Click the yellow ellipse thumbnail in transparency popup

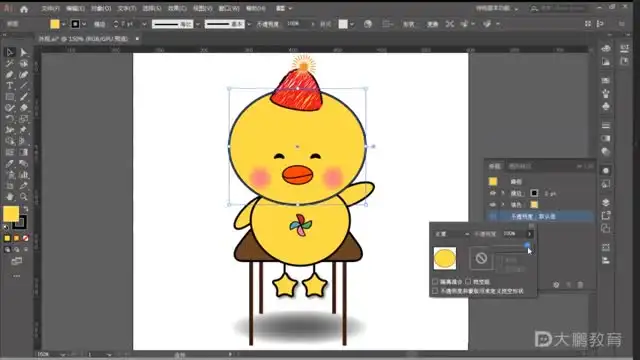445,258
